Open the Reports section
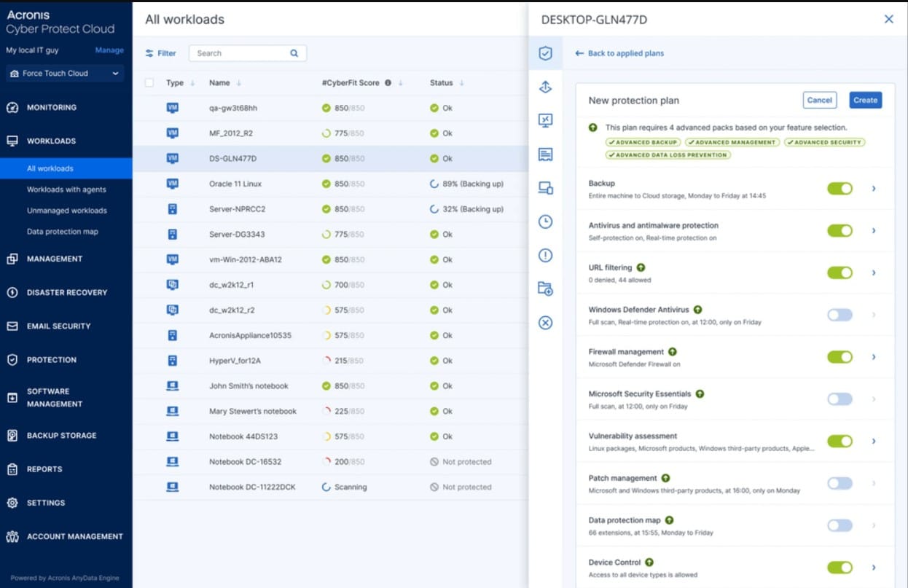Viewport: 908px width, 588px height. [x=44, y=469]
